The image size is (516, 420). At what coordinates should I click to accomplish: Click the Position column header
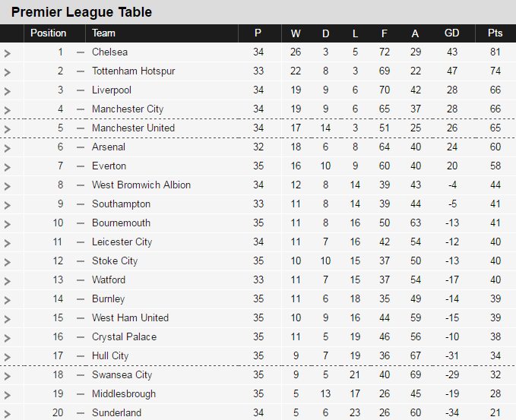tap(49, 33)
